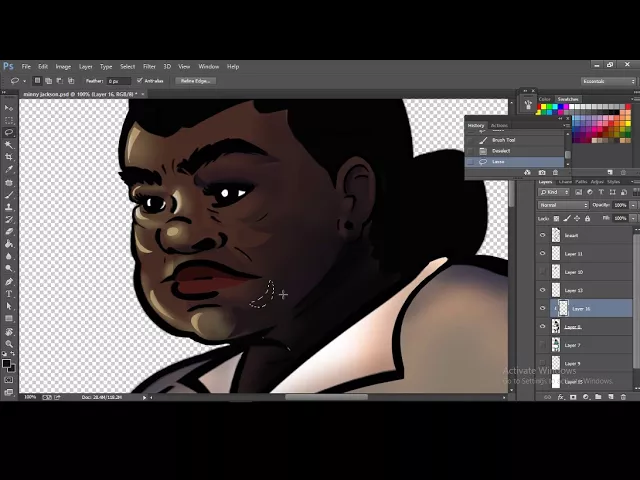Hide the lineart layer

[542, 235]
